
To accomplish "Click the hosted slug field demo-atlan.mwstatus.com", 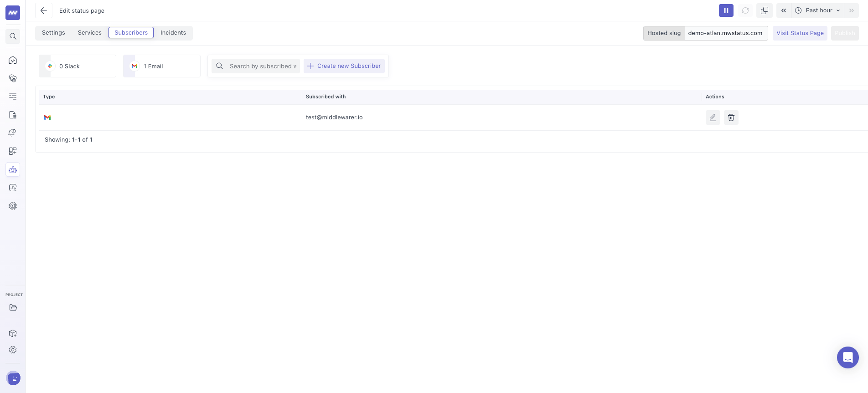I will (x=726, y=33).
